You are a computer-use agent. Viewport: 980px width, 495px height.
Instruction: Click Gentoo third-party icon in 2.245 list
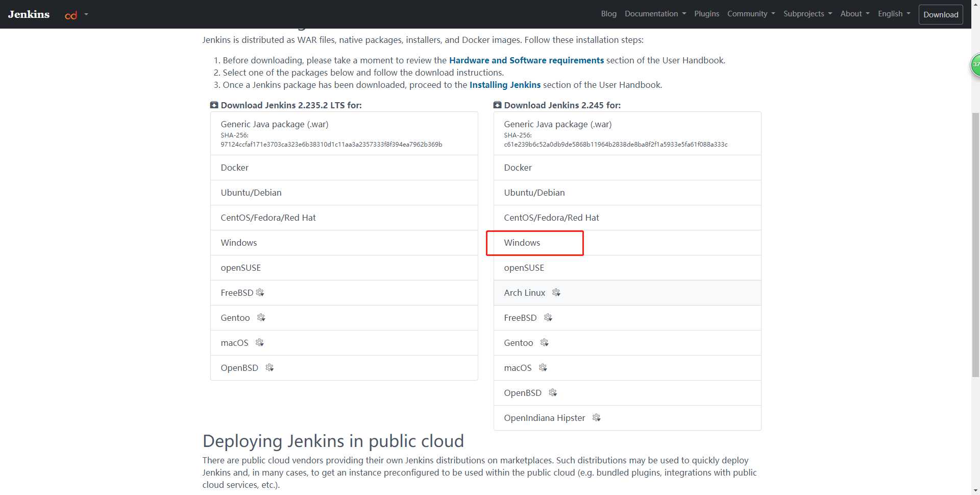tap(545, 343)
